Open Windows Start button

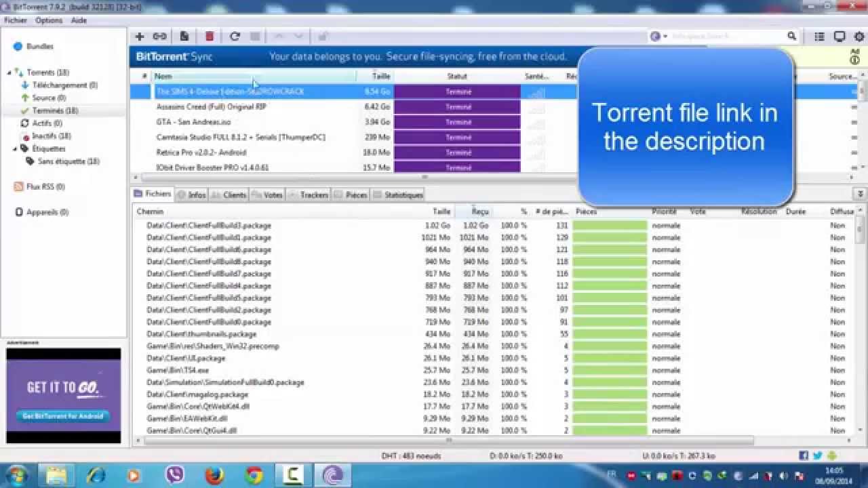pyautogui.click(x=17, y=475)
